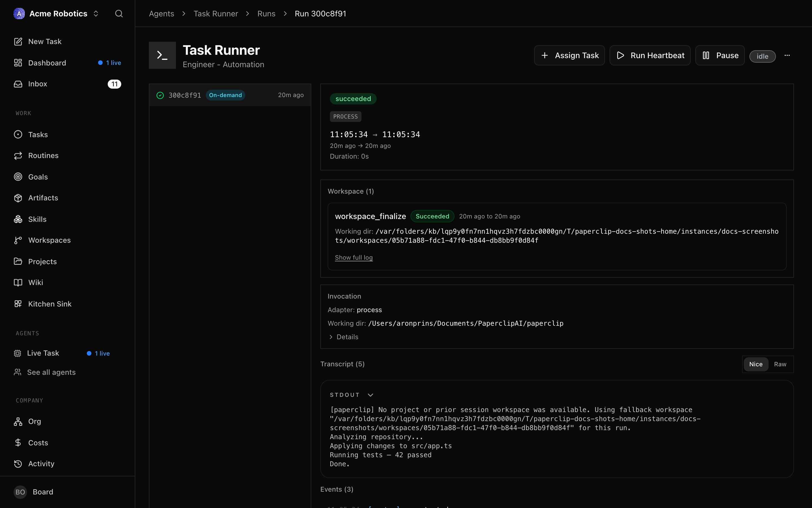812x508 pixels.
Task: Click the Wiki book icon
Action: click(x=18, y=283)
